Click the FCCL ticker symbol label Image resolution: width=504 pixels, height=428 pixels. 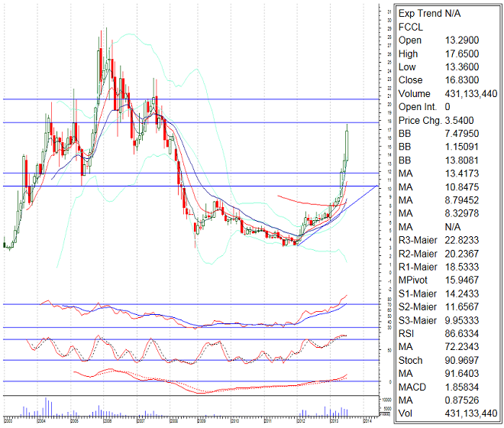(x=410, y=26)
